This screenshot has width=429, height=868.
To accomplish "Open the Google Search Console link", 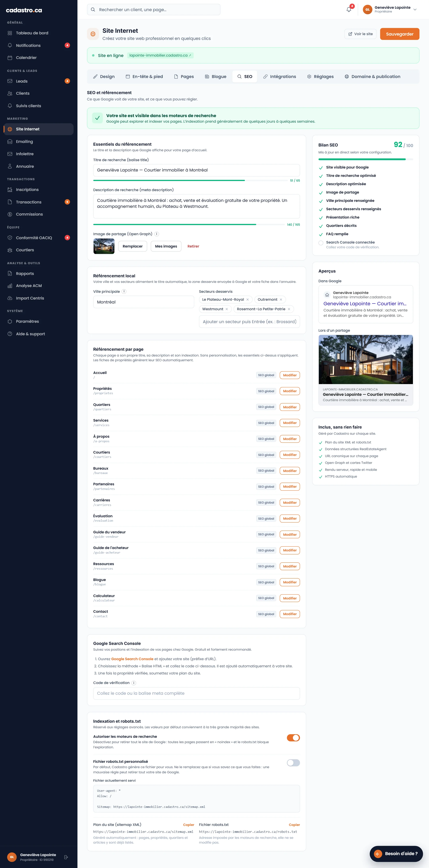I will click(132, 659).
